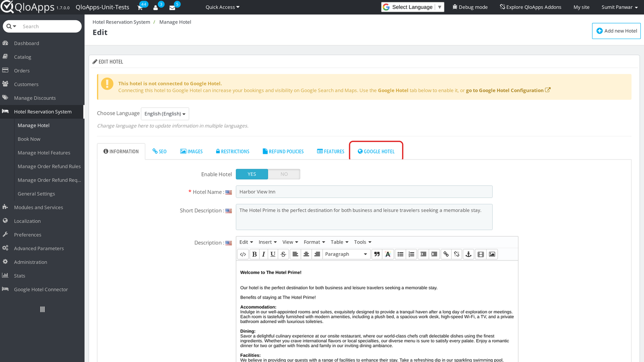Open the editor Edit menu

pyautogui.click(x=246, y=242)
